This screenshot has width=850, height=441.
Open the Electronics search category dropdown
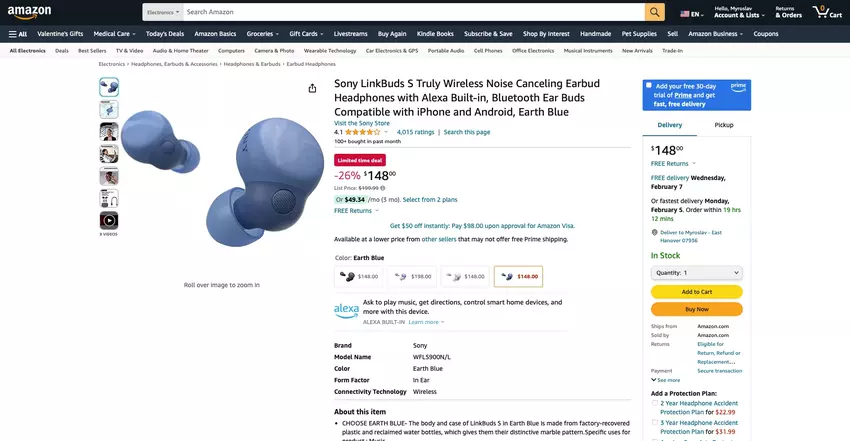point(163,12)
